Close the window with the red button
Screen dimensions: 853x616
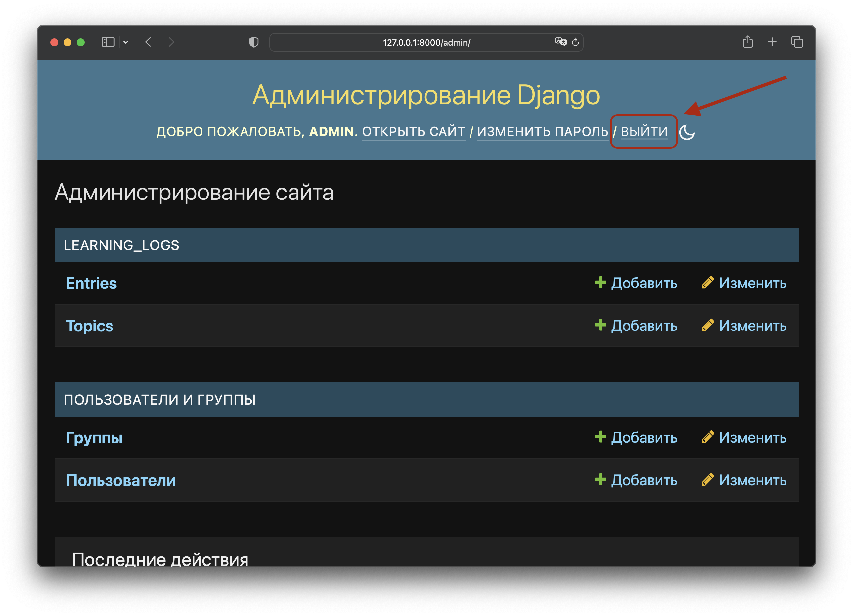(54, 42)
